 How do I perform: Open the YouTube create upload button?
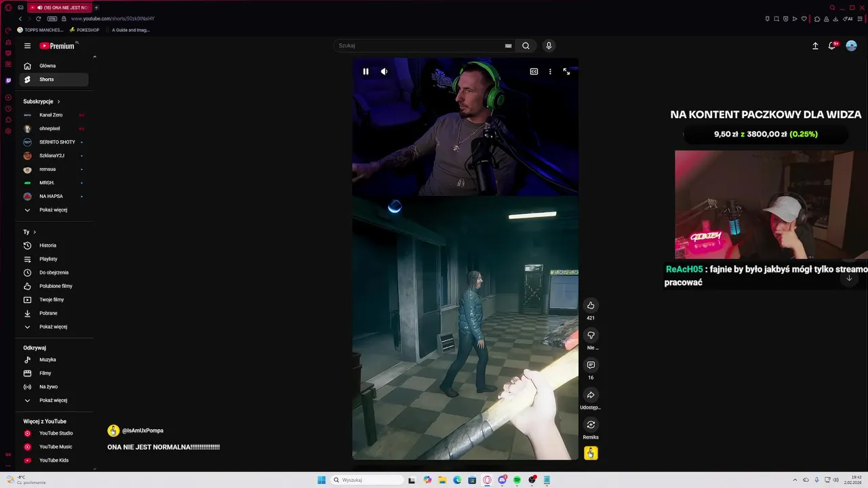pyautogui.click(x=815, y=46)
